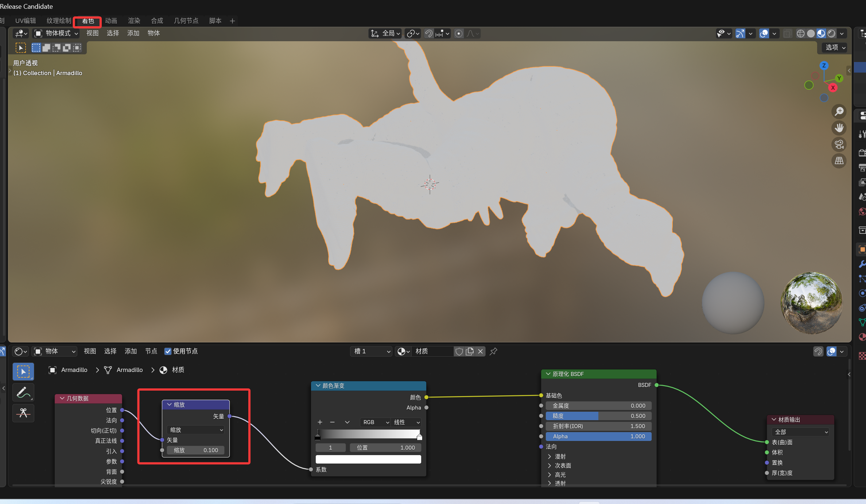Viewport: 866px width, 504px height.
Task: Click the pan hand viewport icon
Action: pyautogui.click(x=839, y=128)
